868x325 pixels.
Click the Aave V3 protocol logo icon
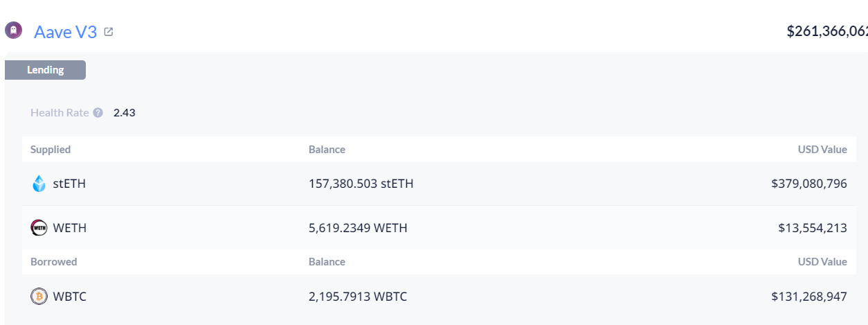[13, 30]
